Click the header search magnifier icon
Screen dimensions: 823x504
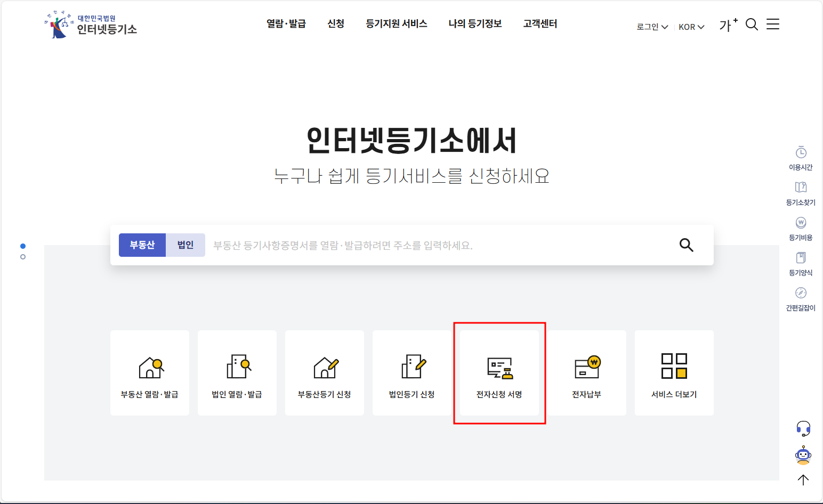click(752, 24)
